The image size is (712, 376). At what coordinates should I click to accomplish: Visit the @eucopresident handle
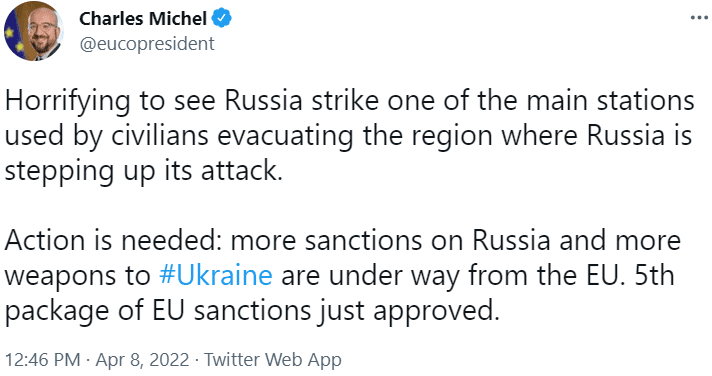tap(147, 44)
